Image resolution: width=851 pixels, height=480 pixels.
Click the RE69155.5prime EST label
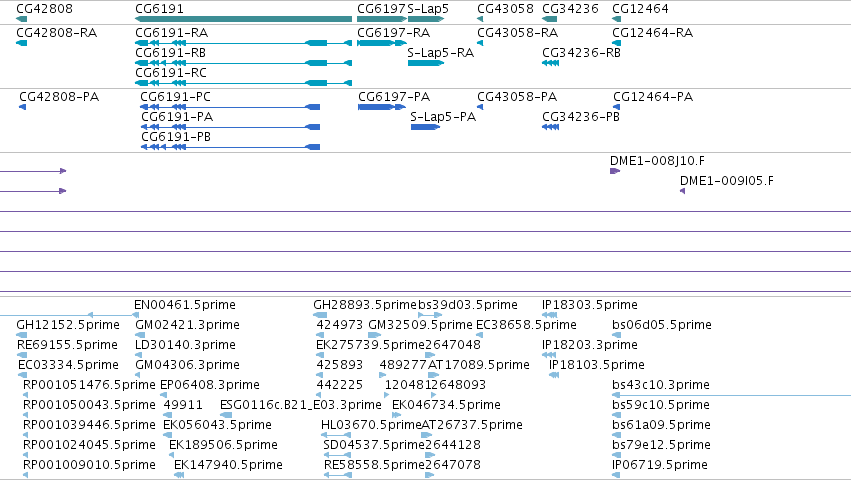click(x=67, y=345)
